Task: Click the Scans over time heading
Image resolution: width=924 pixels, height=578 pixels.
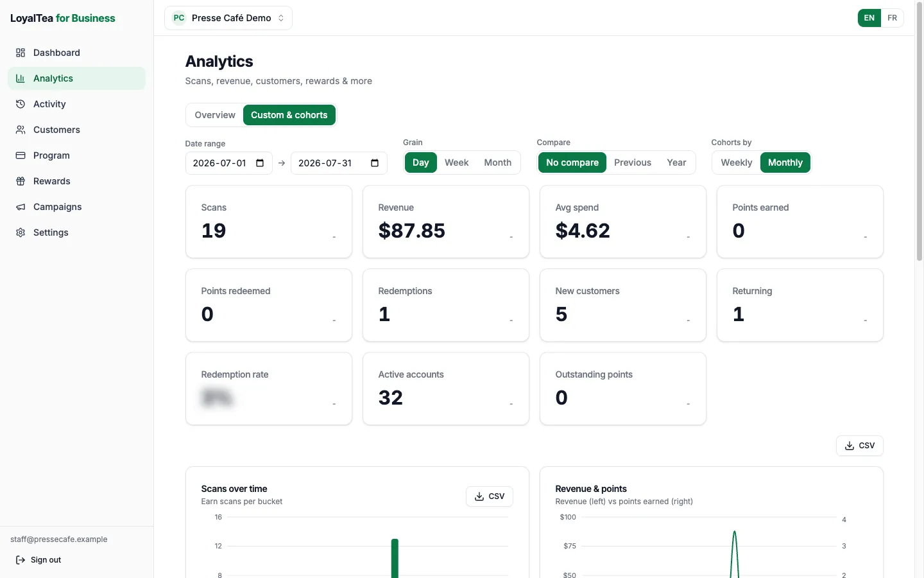Action: coord(234,489)
